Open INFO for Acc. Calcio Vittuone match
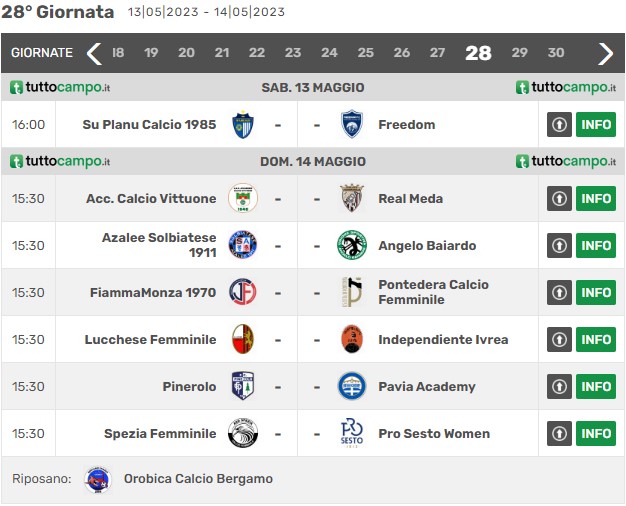Viewport: 626px width, 506px height. point(596,198)
